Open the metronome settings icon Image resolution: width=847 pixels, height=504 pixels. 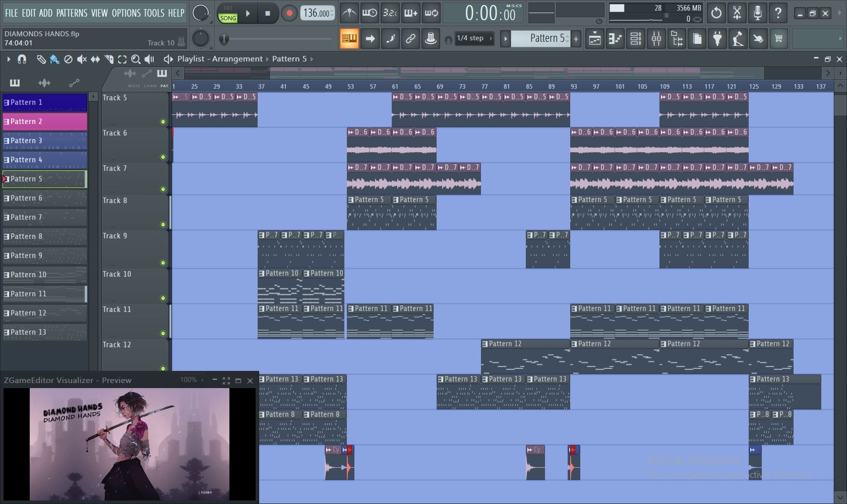coord(349,13)
